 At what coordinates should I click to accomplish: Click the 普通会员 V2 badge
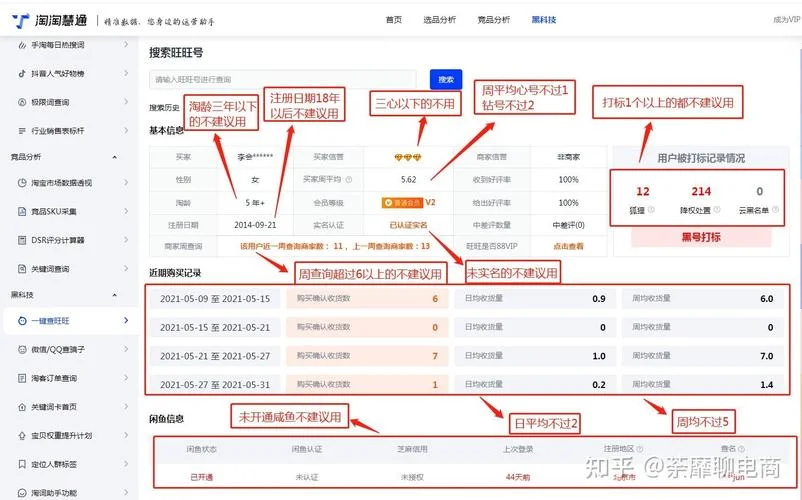(x=408, y=202)
